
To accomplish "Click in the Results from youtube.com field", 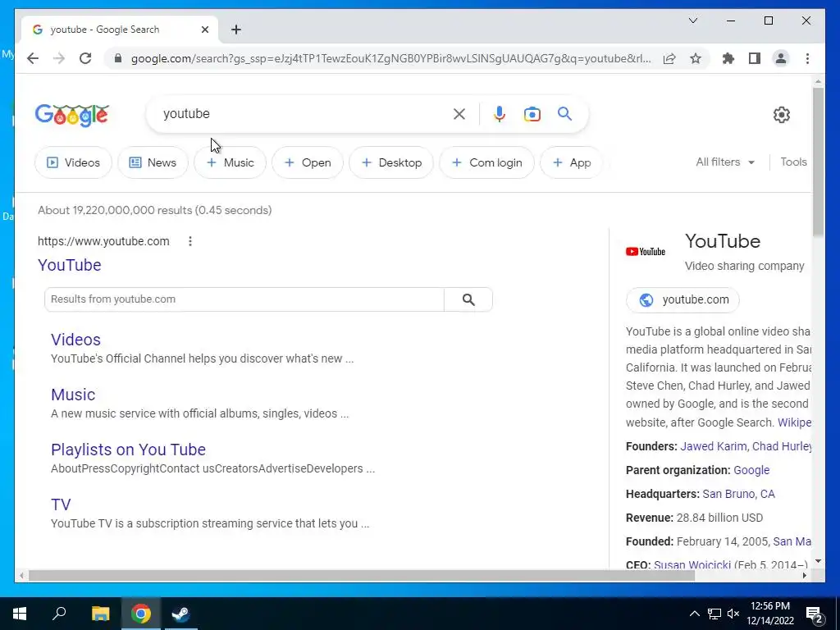I will point(244,299).
